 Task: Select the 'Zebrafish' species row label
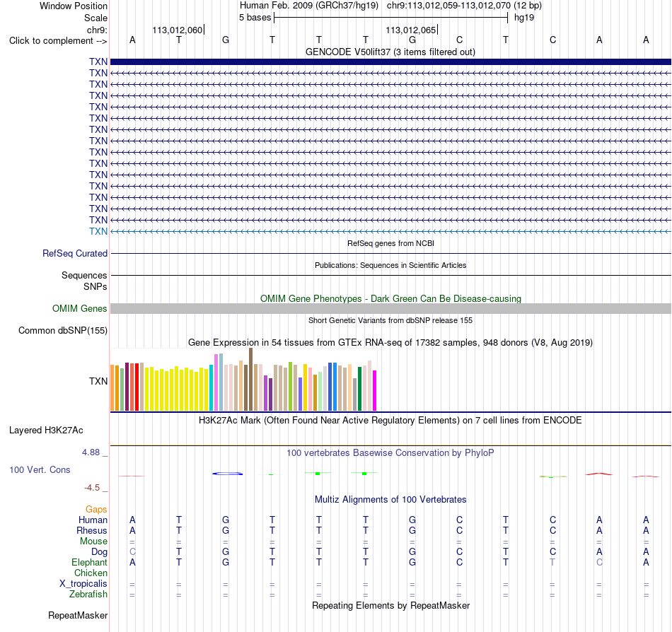[x=88, y=595]
